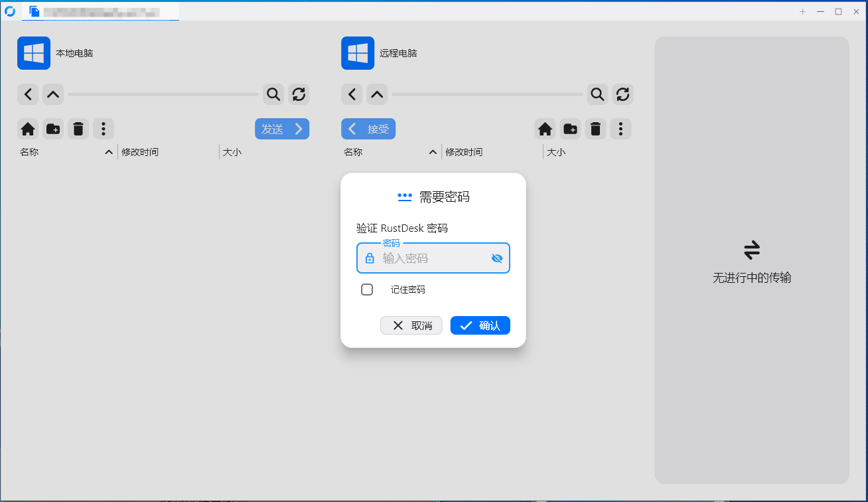The height and width of the screenshot is (502, 868).
Task: Go up one folder in local panel
Action: coord(53,94)
